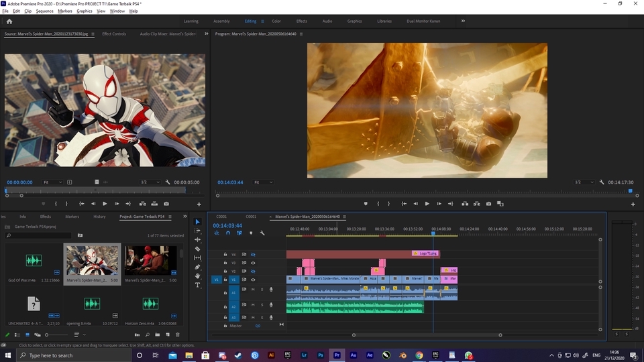Screen dimensions: 644x362
Task: Open Source monitor 1/2 resolution dropdown
Action: tap(150, 182)
